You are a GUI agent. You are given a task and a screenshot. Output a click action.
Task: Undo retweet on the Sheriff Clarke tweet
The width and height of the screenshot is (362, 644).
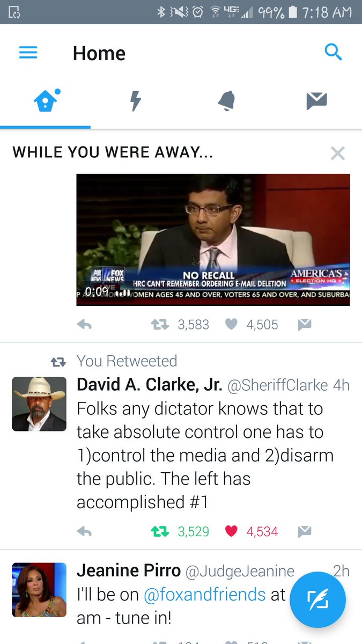[x=160, y=532]
